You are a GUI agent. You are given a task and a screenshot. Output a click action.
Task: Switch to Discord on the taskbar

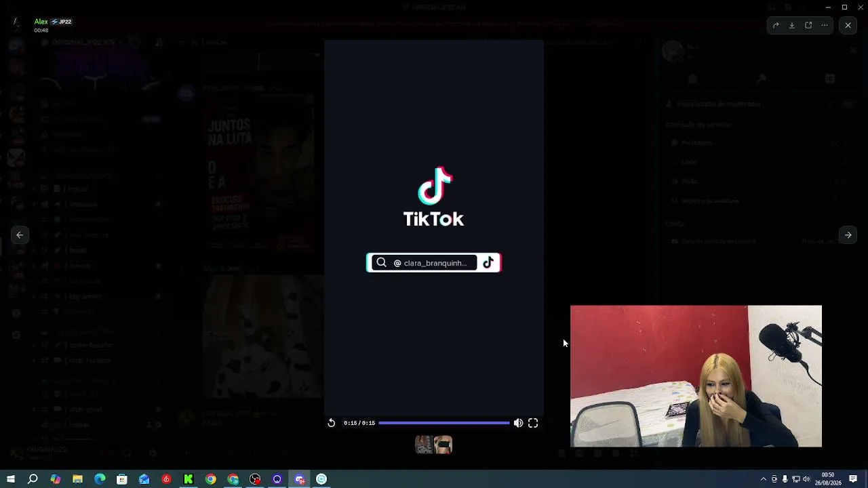point(300,479)
